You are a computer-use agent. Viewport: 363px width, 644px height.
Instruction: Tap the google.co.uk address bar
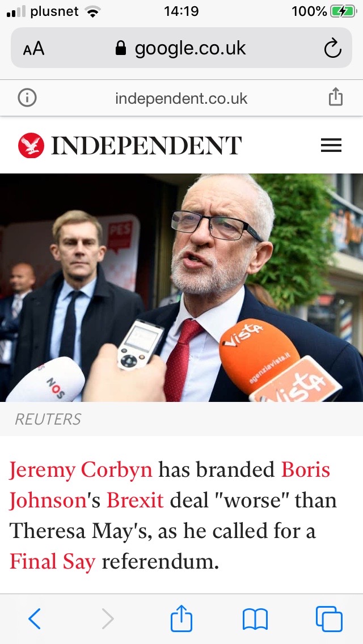tap(181, 48)
